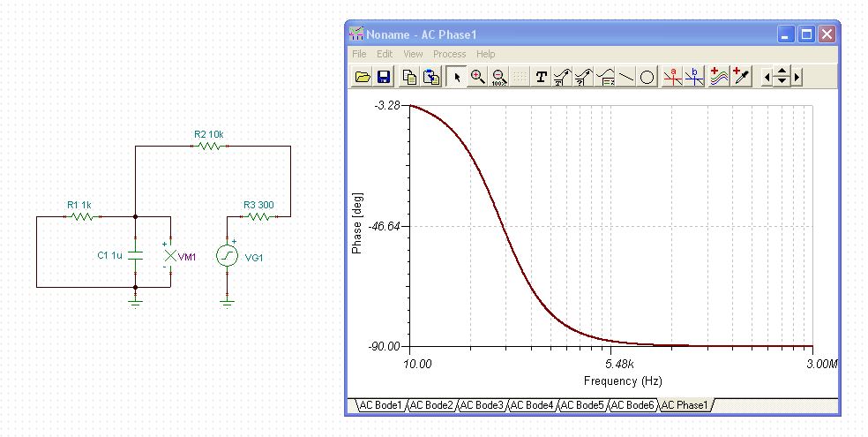Screen dimensions: 868x437
Task: Select capacitor C1 1u in schematic
Action: pyautogui.click(x=135, y=255)
